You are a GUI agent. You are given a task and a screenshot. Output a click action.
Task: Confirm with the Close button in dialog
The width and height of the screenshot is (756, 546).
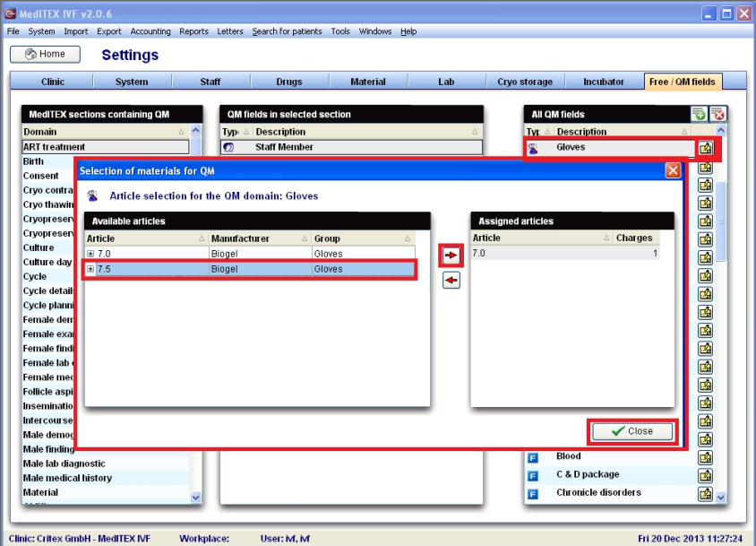[x=632, y=431]
